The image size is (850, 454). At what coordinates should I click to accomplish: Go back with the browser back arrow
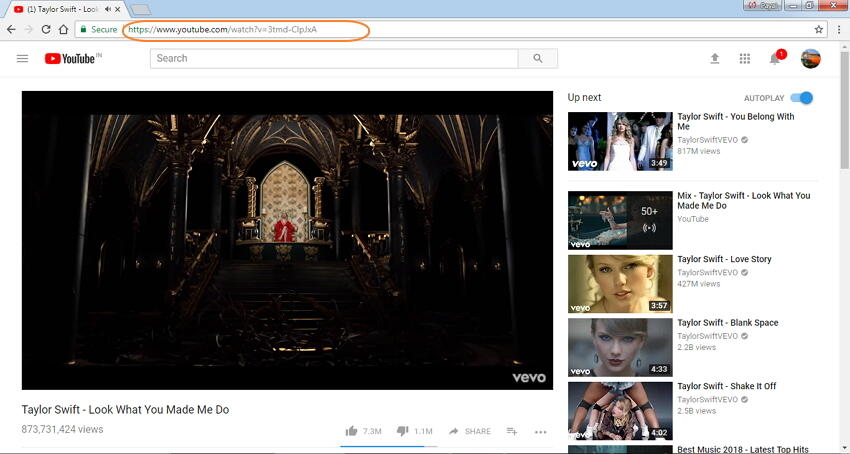[11, 29]
